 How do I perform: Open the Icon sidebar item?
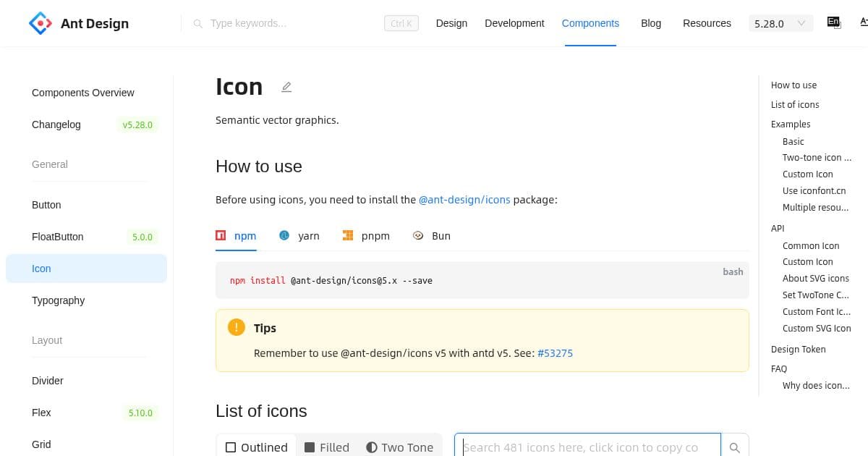86,269
